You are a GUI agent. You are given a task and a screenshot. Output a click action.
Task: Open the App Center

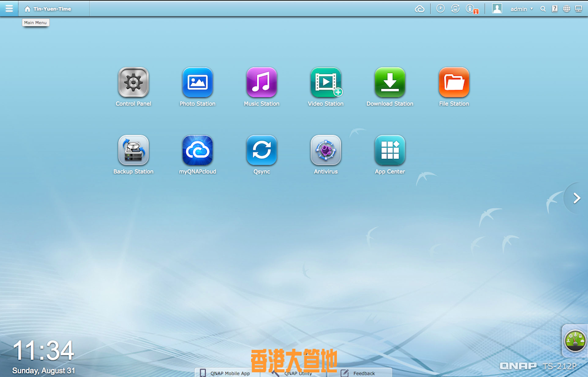390,155
